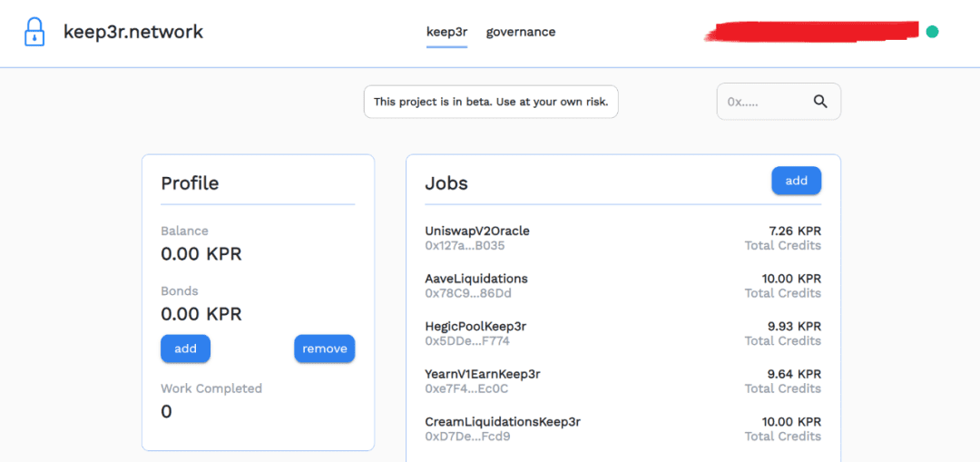Open the CreamLiquidationsKeep3r job
Image resolution: width=980 pixels, height=462 pixels.
pyautogui.click(x=503, y=421)
